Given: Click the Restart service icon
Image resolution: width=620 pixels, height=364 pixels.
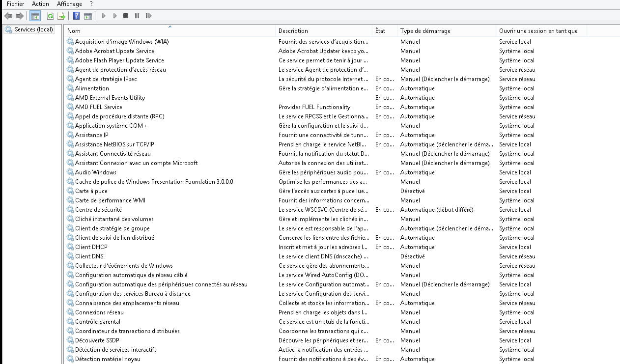Looking at the screenshot, I should tap(148, 16).
